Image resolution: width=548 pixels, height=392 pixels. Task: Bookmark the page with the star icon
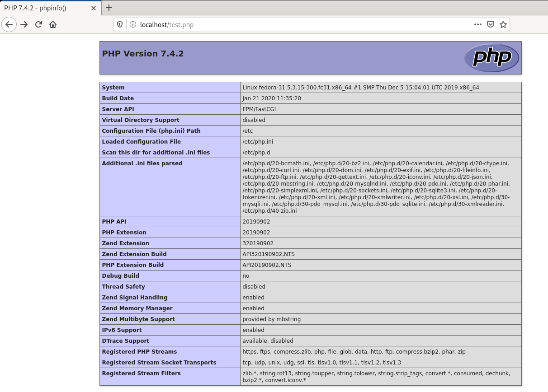503,24
